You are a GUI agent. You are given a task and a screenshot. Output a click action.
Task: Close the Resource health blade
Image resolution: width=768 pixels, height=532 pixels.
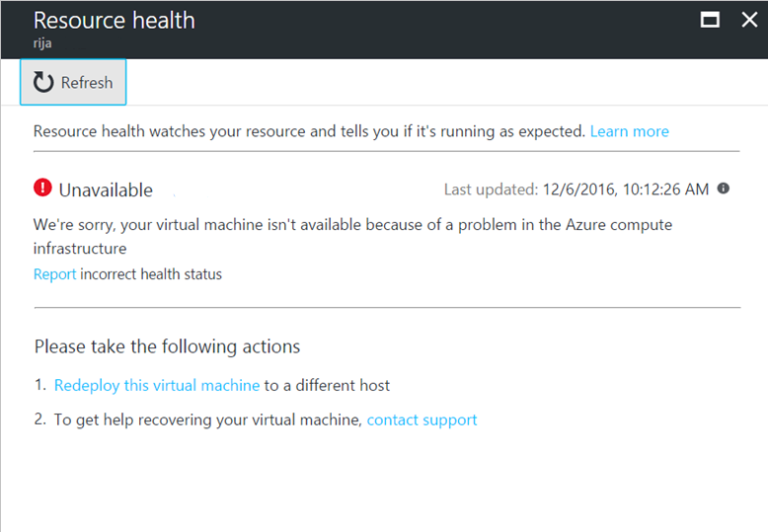(749, 20)
